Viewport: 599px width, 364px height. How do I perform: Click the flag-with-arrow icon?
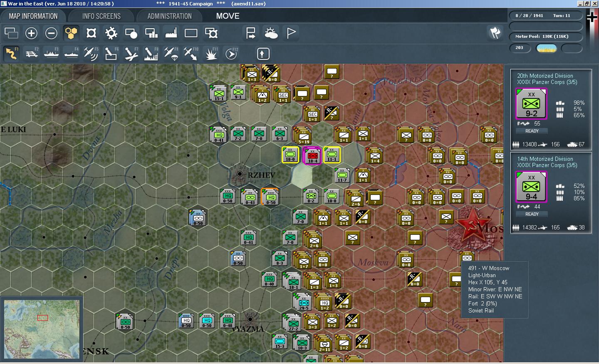click(x=251, y=33)
